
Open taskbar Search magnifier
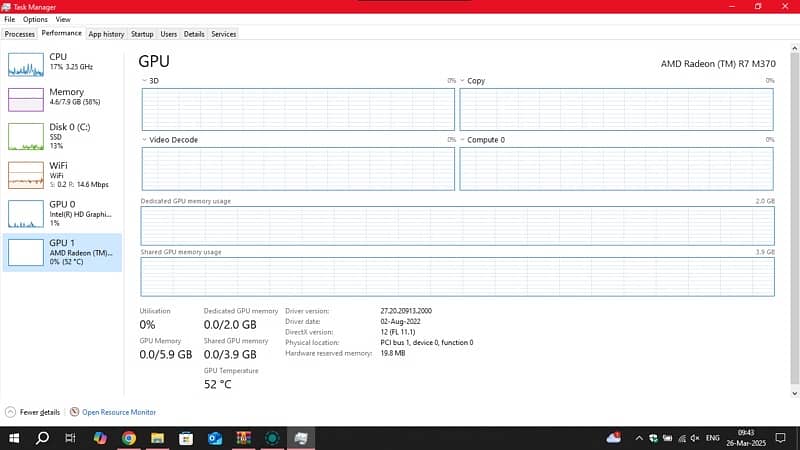tap(42, 438)
